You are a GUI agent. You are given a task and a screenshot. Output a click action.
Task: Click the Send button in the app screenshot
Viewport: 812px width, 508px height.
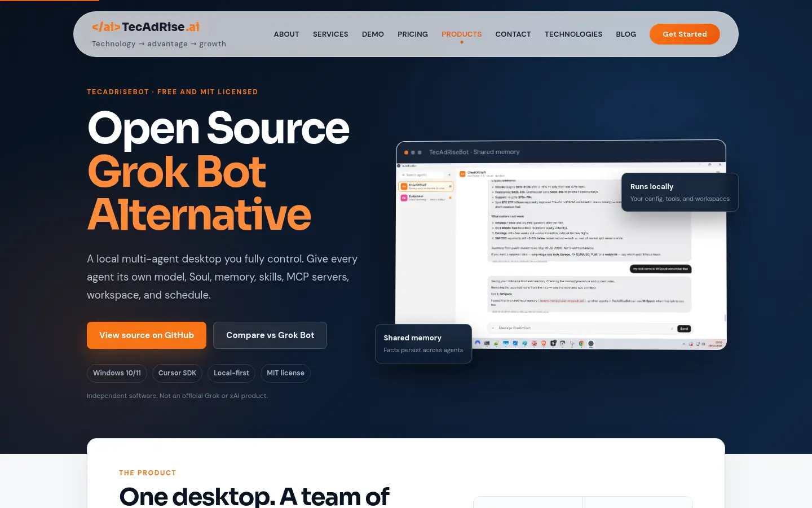[x=684, y=329]
